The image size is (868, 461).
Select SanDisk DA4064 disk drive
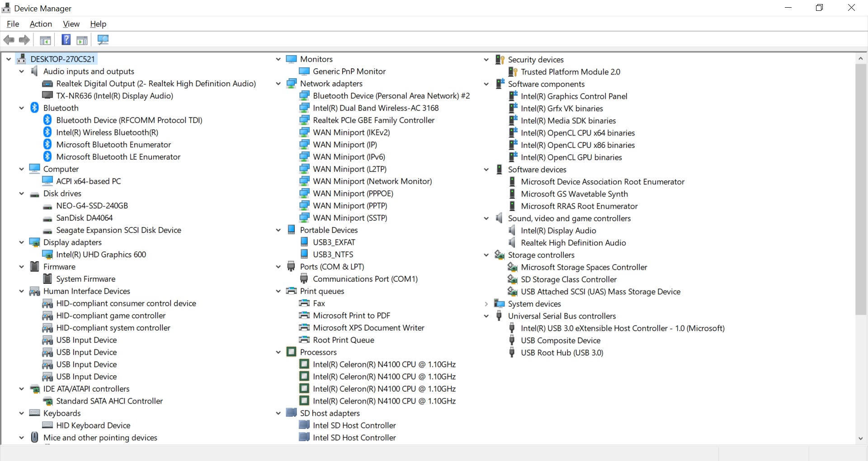(84, 218)
